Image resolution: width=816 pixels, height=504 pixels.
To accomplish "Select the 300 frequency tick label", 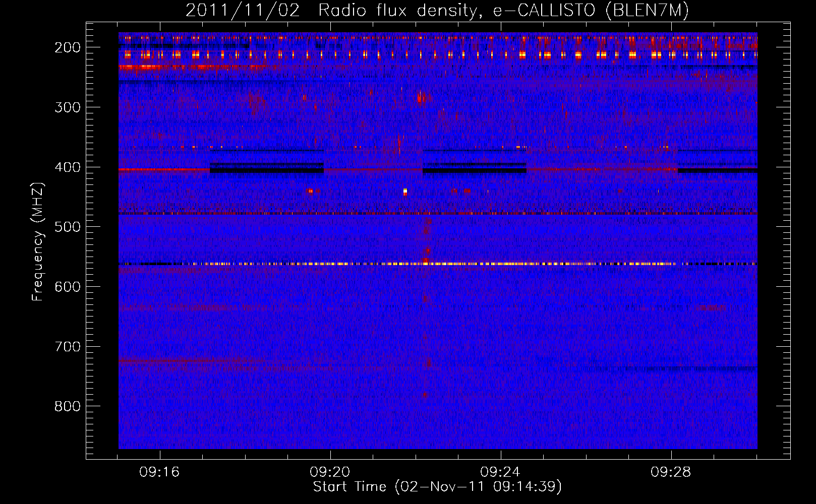I will point(68,107).
